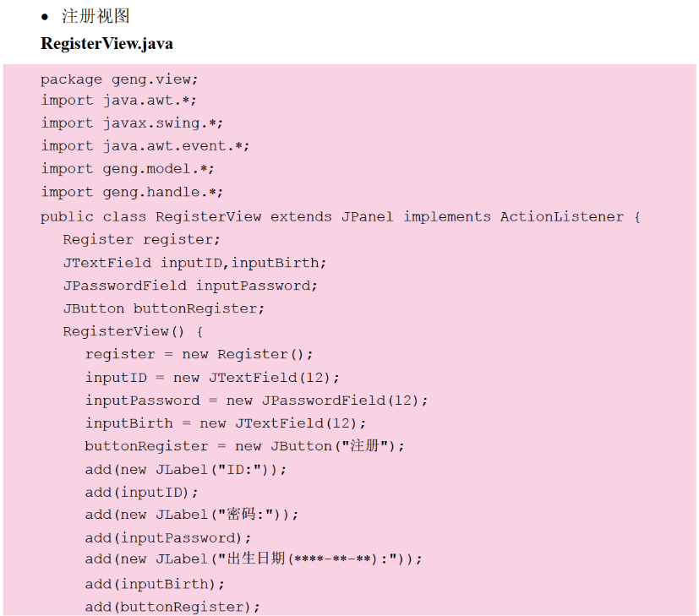Click the import javax.swing.* line
This screenshot has height=616, width=699.
(x=132, y=123)
